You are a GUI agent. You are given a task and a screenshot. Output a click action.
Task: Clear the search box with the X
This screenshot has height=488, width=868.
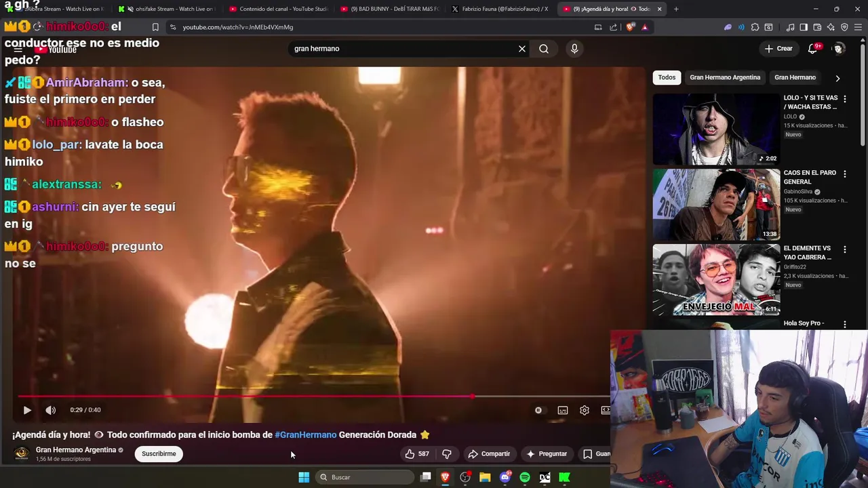[522, 49]
